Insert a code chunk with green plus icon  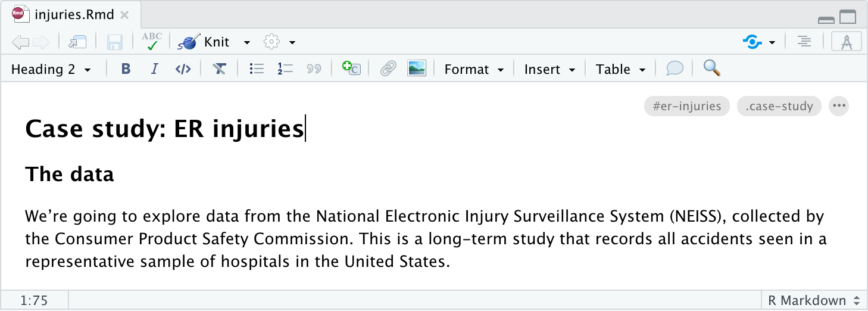[x=351, y=69]
